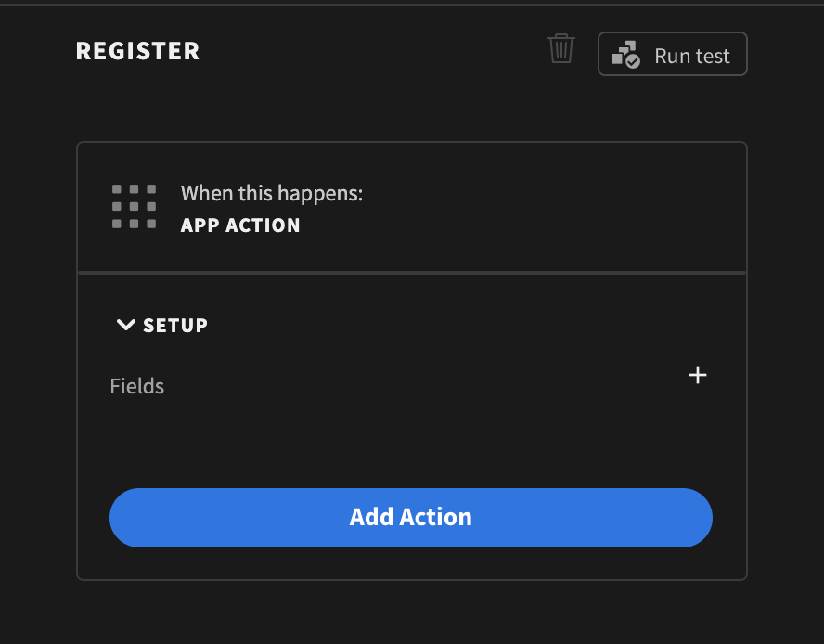Click the grid icon next to APP ACTION
The width and height of the screenshot is (824, 644).
pyautogui.click(x=134, y=206)
